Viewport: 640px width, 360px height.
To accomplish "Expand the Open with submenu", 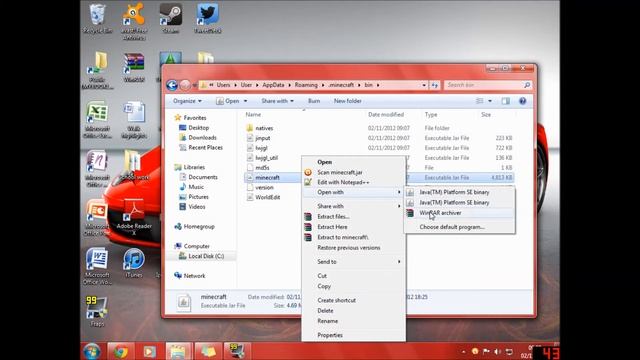I will pos(353,192).
